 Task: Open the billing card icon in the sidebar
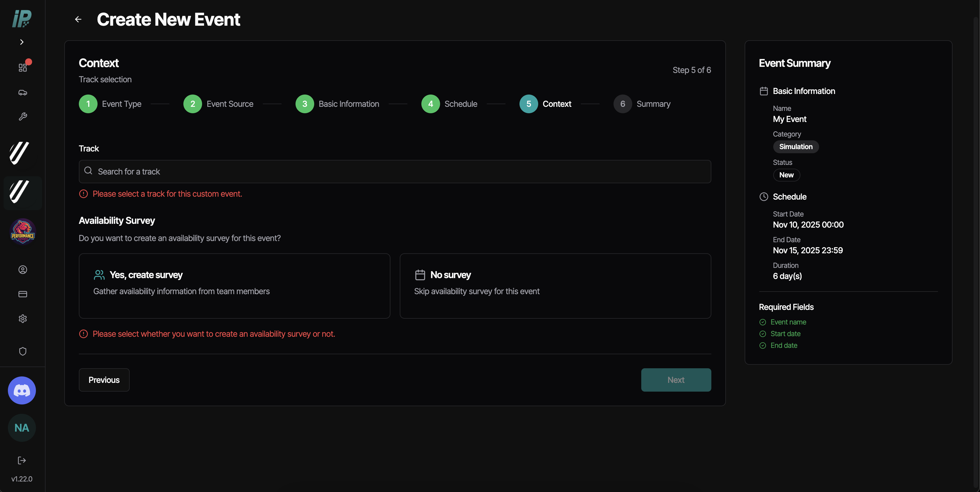23,294
